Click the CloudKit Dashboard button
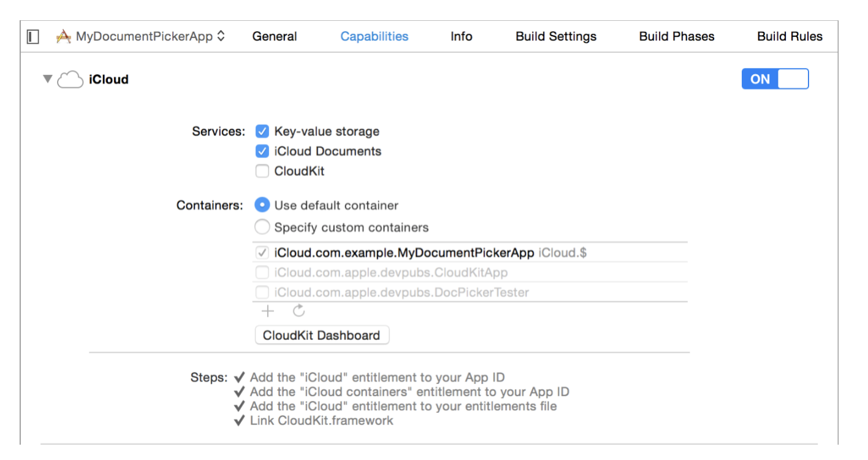This screenshot has width=868, height=460. 322,335
